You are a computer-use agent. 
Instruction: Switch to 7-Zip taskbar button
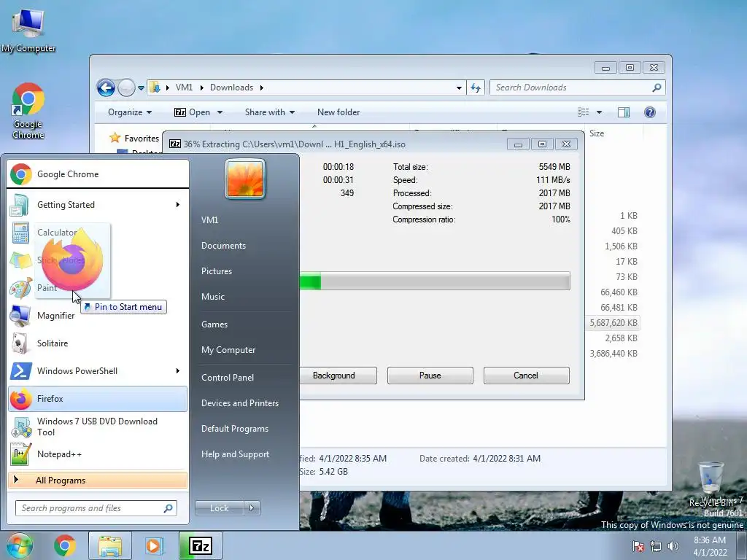[201, 545]
